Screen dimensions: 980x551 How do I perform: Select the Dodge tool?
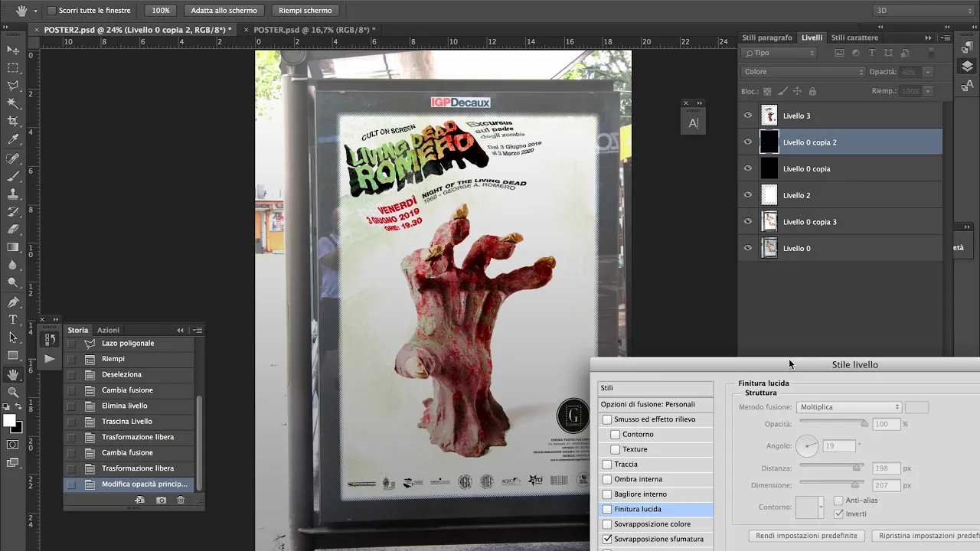click(13, 282)
